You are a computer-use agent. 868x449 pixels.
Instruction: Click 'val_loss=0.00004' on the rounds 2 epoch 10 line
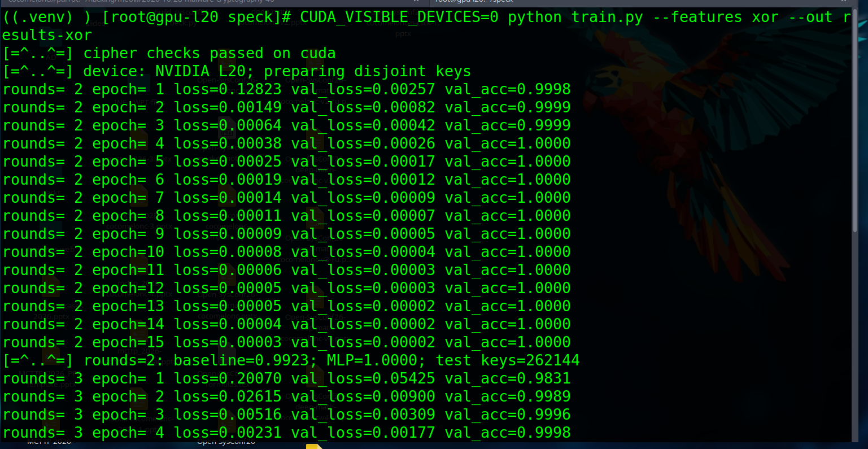tap(363, 252)
